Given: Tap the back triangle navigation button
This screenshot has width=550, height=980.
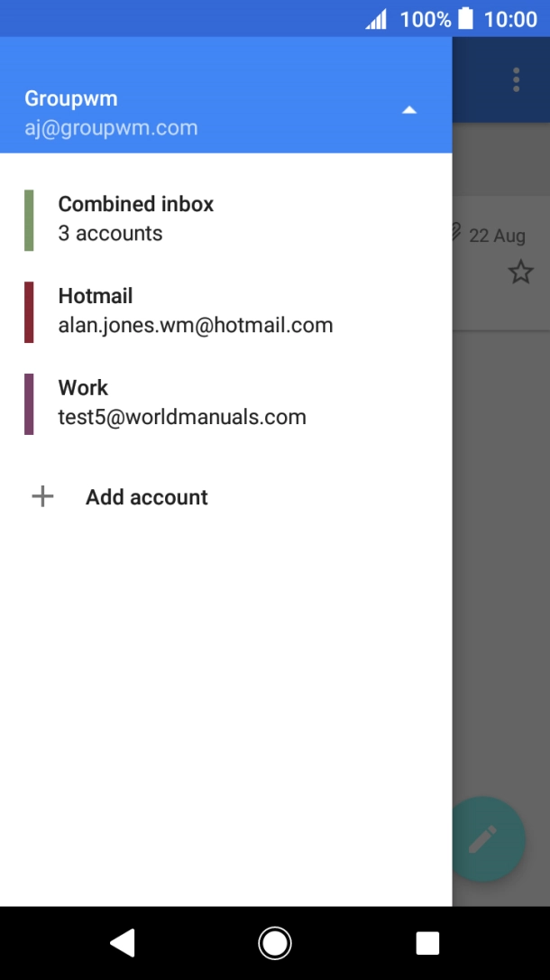Looking at the screenshot, I should [123, 941].
